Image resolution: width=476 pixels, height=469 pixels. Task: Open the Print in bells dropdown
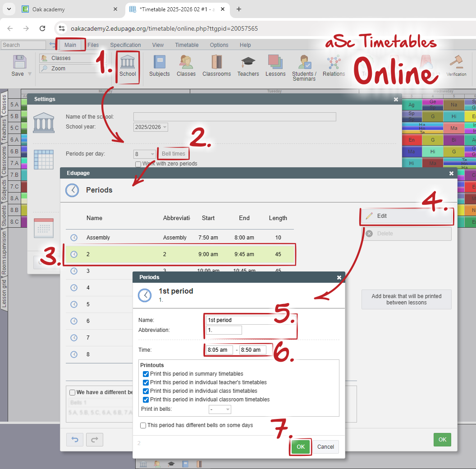click(220, 409)
